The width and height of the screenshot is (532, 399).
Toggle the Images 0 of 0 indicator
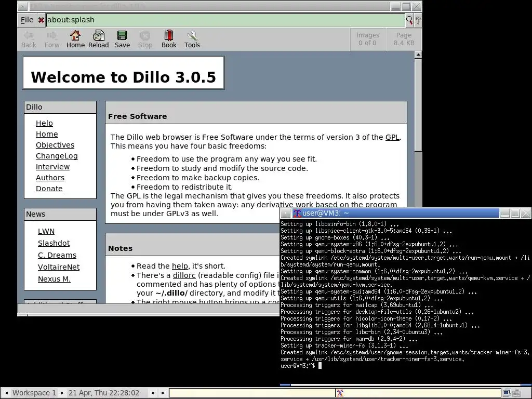[367, 39]
